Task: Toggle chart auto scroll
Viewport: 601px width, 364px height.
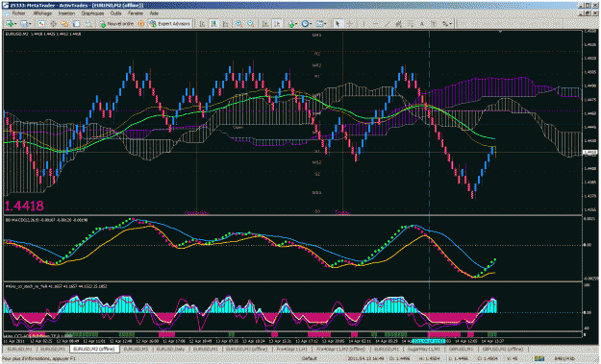Action: (x=265, y=24)
